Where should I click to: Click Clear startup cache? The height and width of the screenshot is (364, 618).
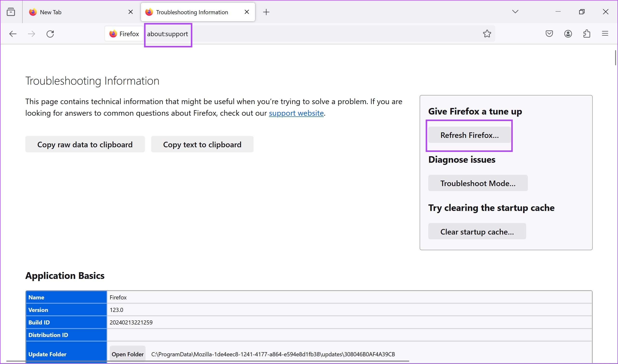(477, 231)
